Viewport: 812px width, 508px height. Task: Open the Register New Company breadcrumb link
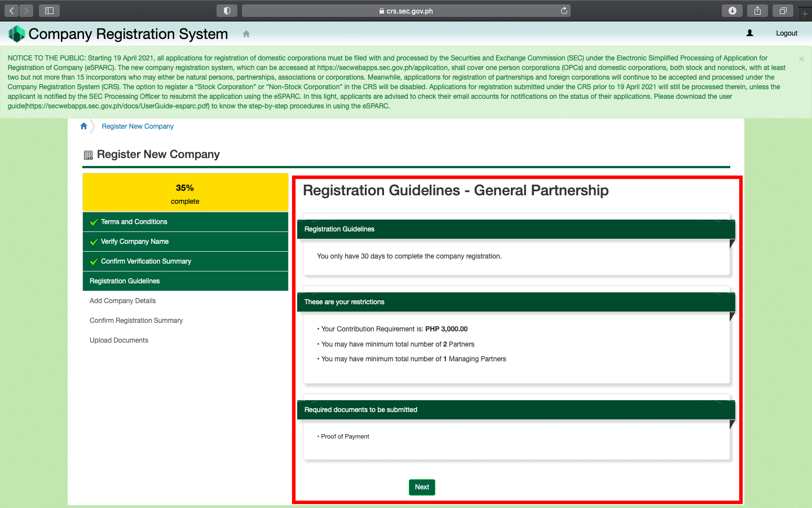[x=138, y=126]
